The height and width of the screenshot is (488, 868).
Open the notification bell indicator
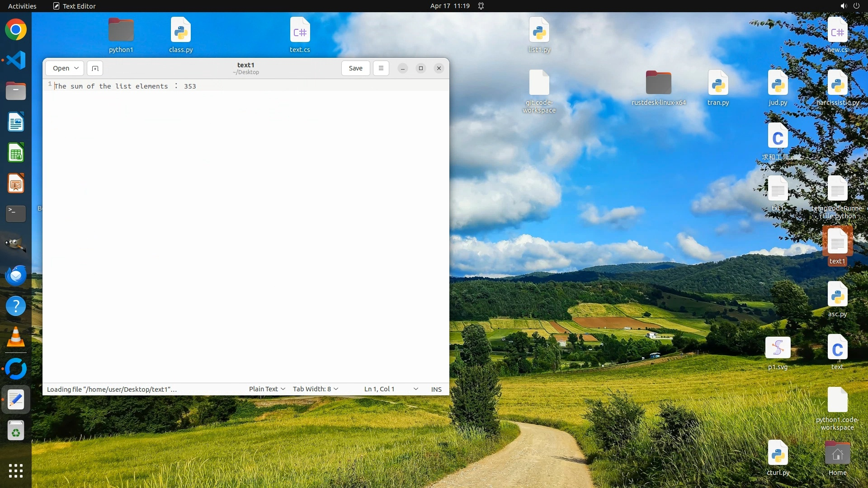(x=481, y=6)
